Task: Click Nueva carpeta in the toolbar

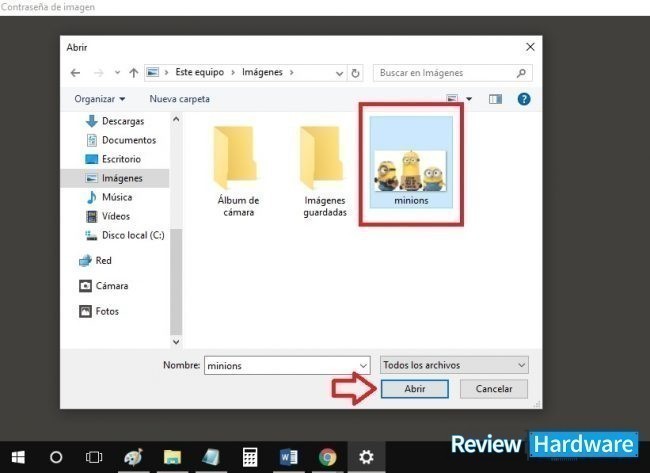Action: 179,99
